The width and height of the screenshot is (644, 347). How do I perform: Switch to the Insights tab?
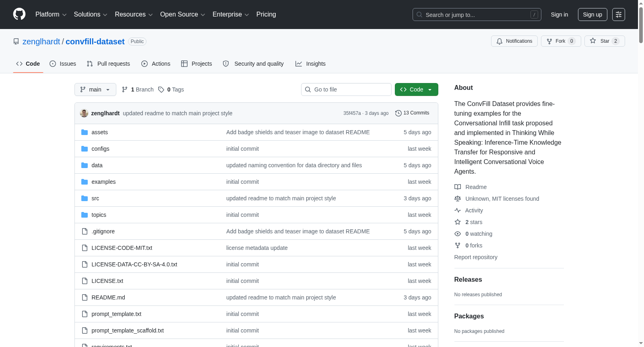[x=310, y=64]
